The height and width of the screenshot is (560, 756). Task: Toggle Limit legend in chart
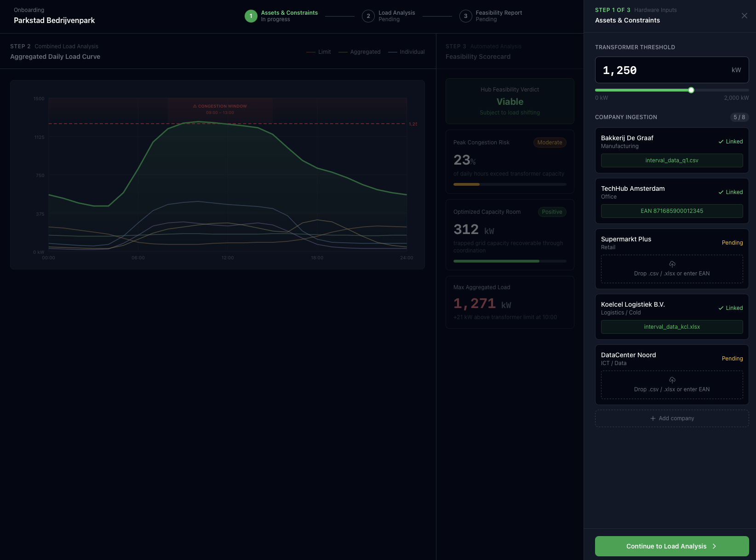pos(319,52)
